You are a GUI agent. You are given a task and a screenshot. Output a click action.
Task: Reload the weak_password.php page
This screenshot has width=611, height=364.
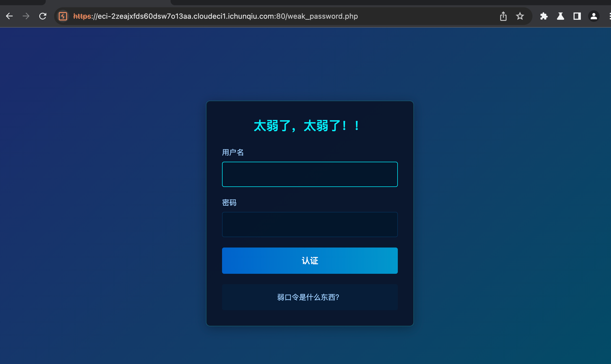click(43, 16)
